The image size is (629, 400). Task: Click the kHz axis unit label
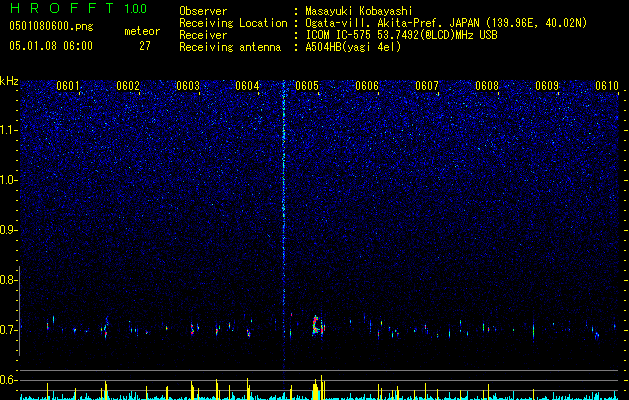(x=9, y=81)
